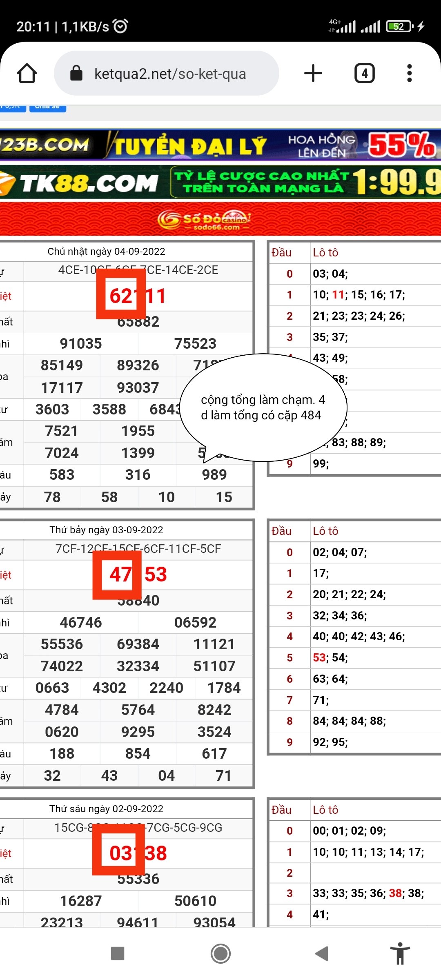Tap the speech bubble comment about cặp 484
Viewport: 441px width, 980px height.
pyautogui.click(x=263, y=408)
